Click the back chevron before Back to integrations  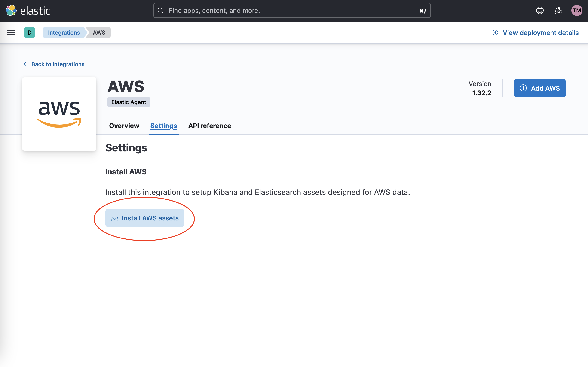click(25, 64)
